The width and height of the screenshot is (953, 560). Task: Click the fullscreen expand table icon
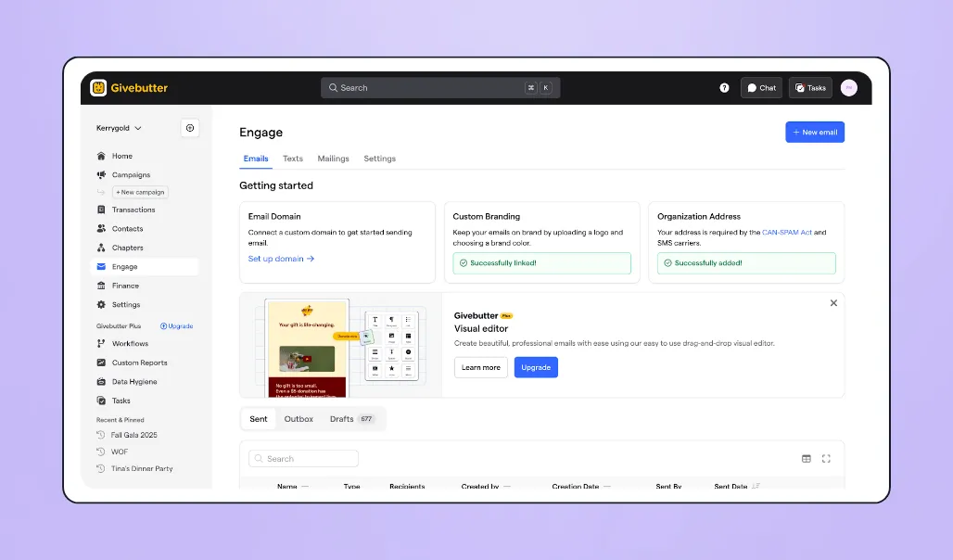(x=826, y=458)
